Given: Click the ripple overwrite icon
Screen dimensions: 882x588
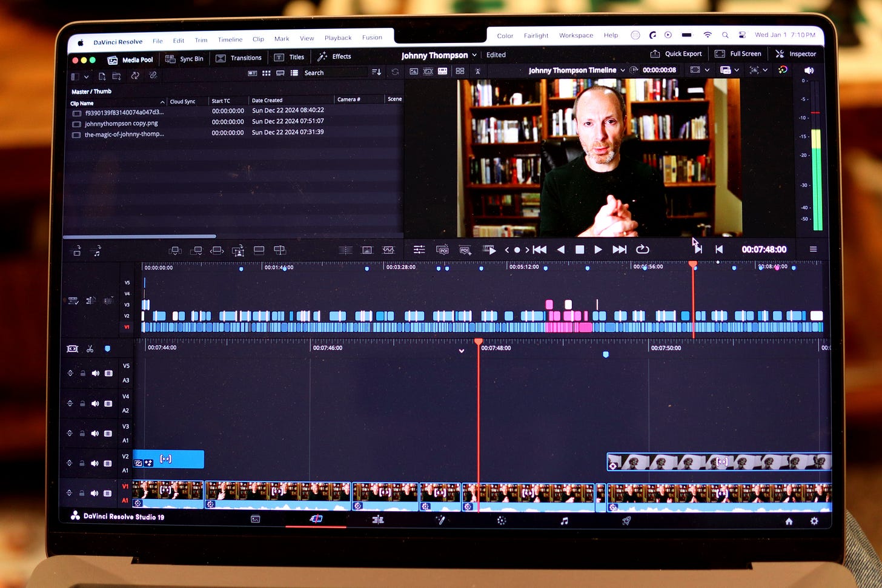Looking at the screenshot, I should (x=217, y=250).
